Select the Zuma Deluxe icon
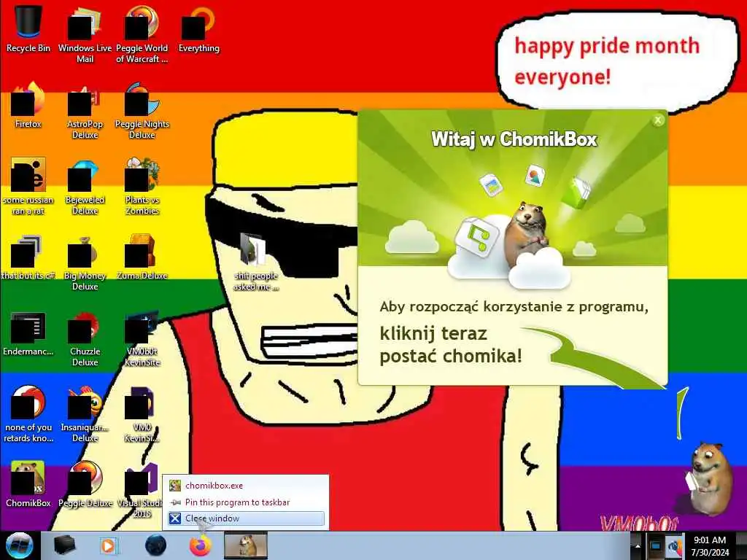The width and height of the screenshot is (747, 560). click(142, 256)
